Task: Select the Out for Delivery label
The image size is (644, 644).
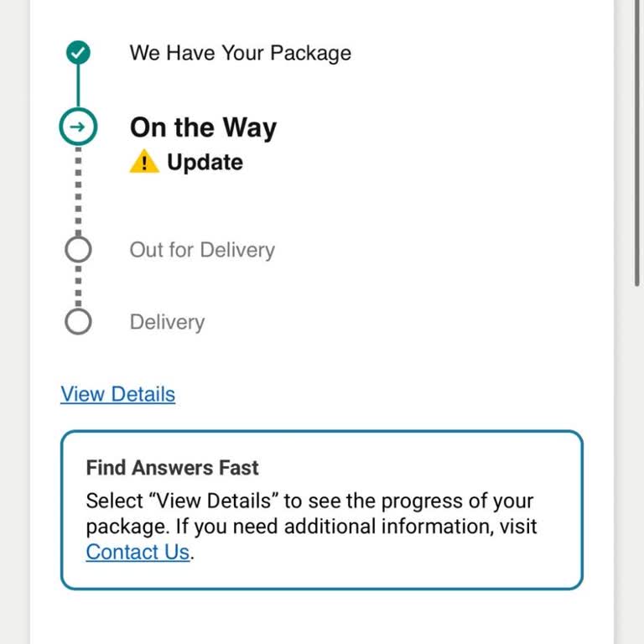Action: (202, 250)
